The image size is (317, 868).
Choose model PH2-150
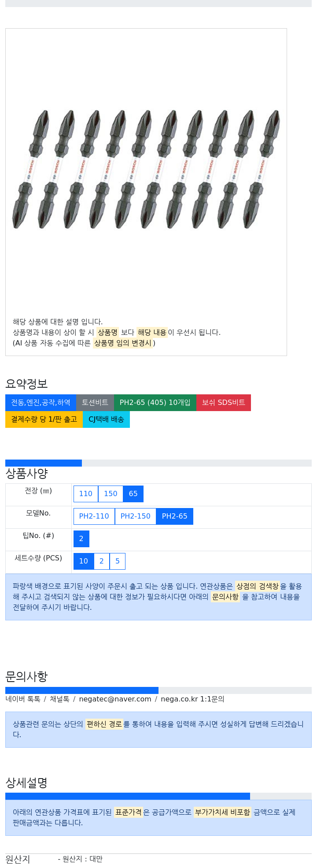coord(136,516)
